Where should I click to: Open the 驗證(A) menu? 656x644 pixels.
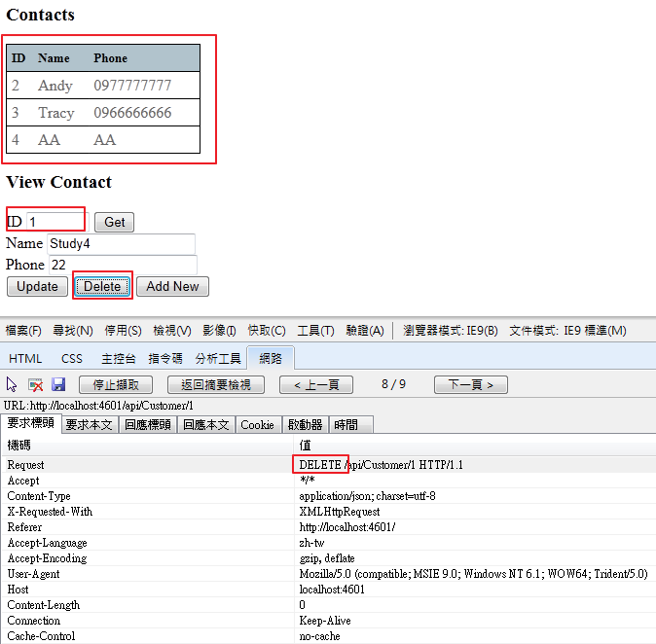pyautogui.click(x=365, y=331)
